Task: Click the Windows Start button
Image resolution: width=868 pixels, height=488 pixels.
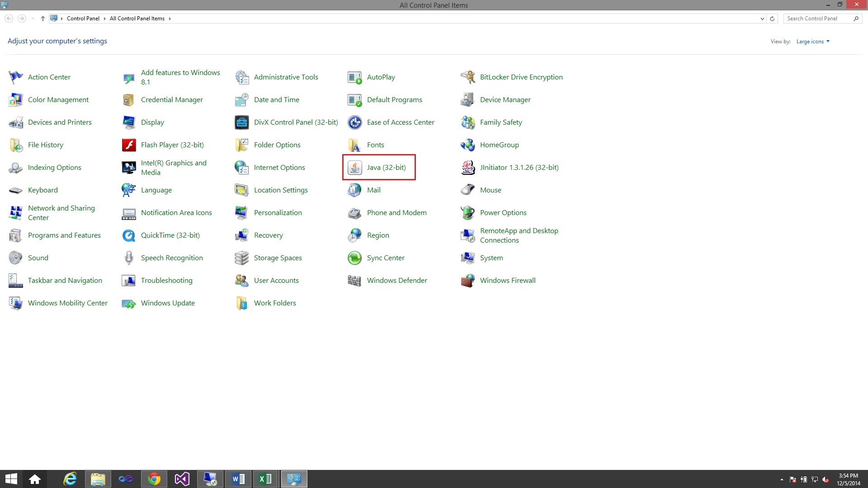Action: point(11,479)
